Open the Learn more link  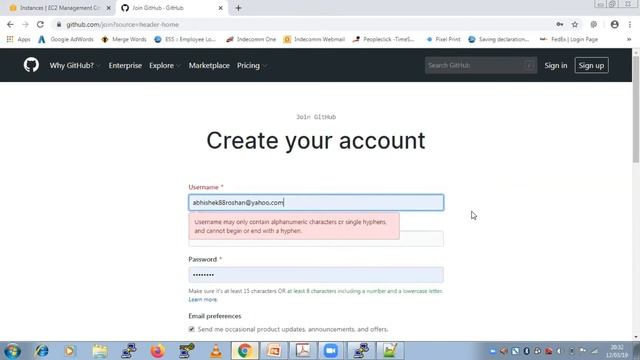click(202, 300)
